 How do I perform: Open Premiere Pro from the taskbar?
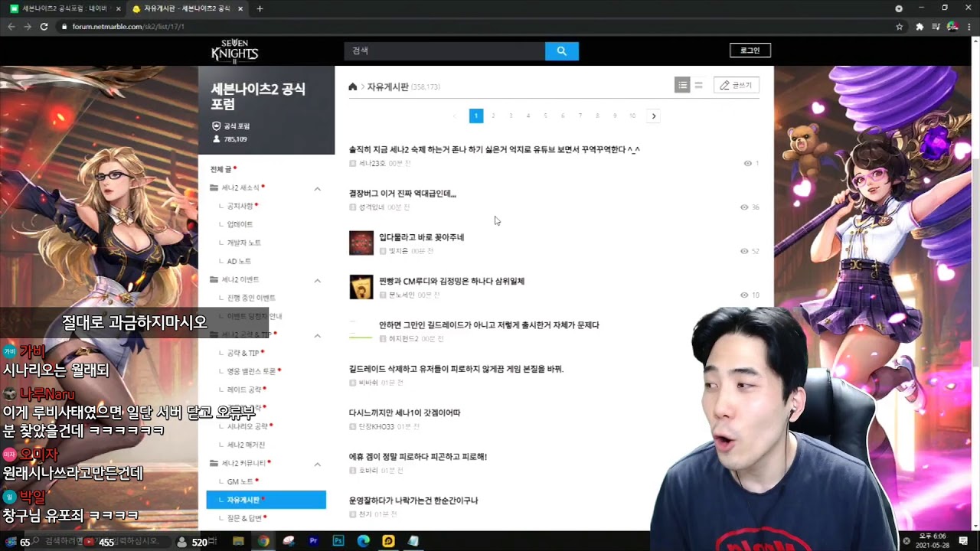[x=313, y=541]
